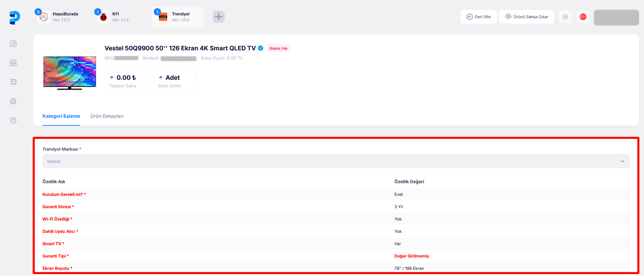Viewport: 644px width, 276px height.
Task: Click the Turkish flag language icon
Action: click(583, 17)
